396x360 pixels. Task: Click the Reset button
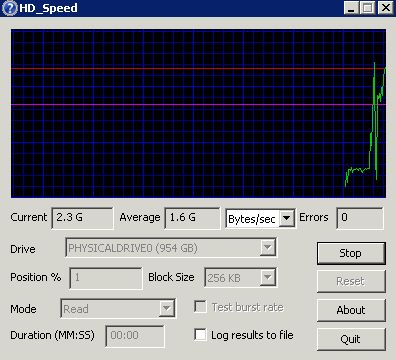point(351,281)
